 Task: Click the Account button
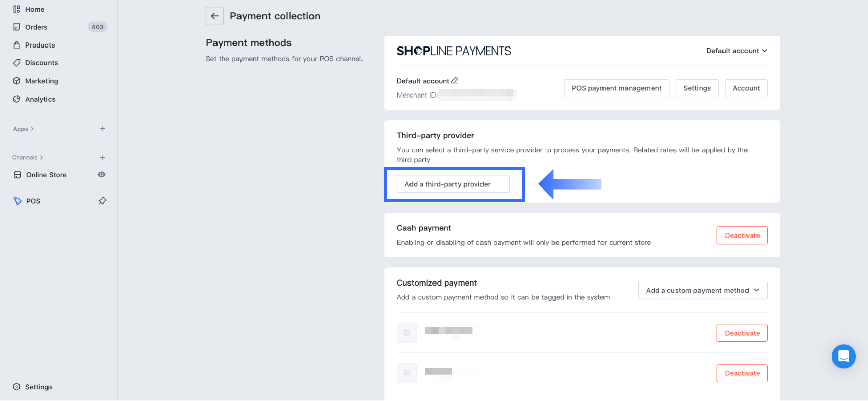click(746, 88)
